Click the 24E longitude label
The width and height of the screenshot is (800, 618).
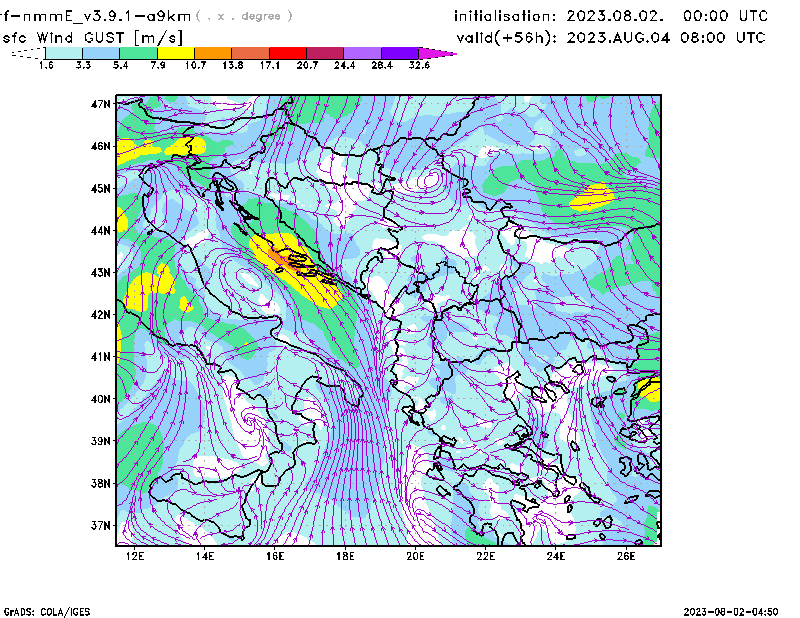point(556,556)
